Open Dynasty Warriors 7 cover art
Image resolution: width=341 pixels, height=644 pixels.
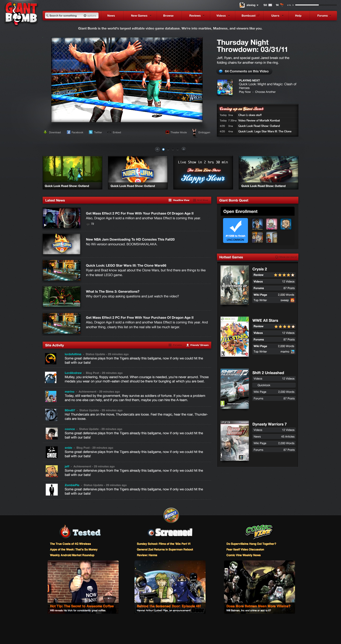(234, 440)
